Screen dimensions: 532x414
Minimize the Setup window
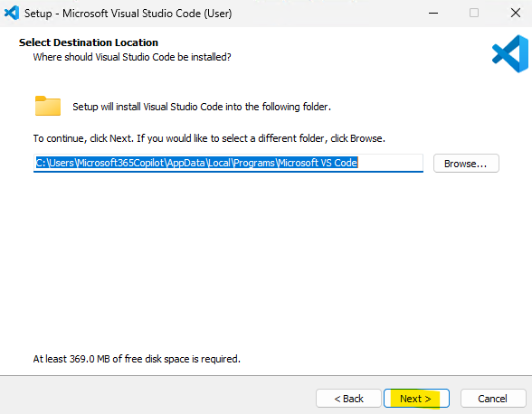(433, 14)
